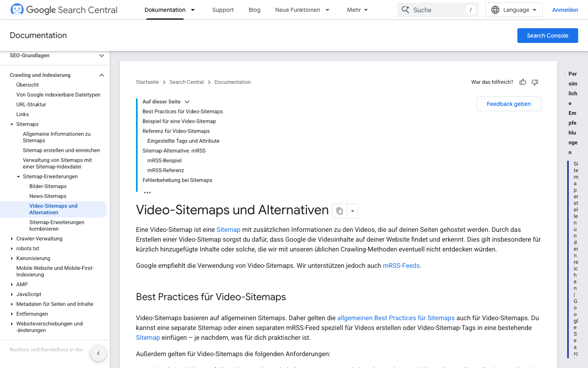Select the Blog menu item

pos(254,10)
